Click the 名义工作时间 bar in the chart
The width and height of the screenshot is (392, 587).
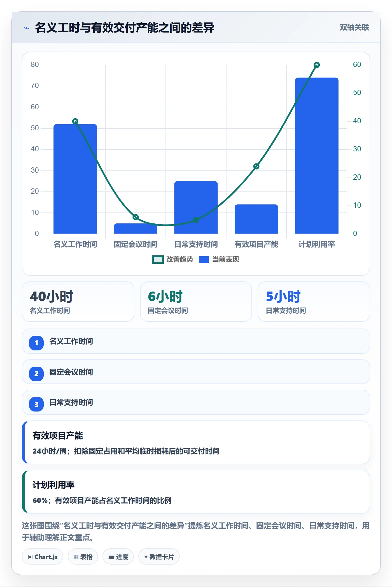75,179
